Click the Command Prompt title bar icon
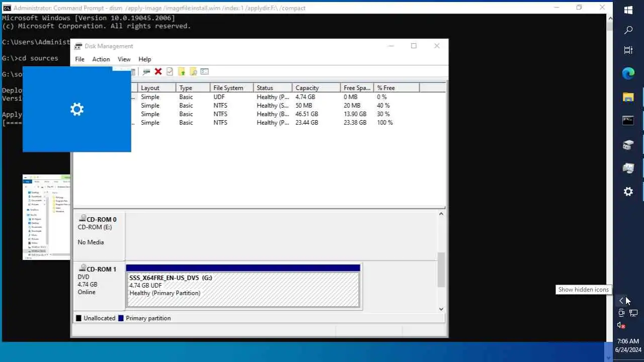644x362 pixels. click(x=7, y=8)
